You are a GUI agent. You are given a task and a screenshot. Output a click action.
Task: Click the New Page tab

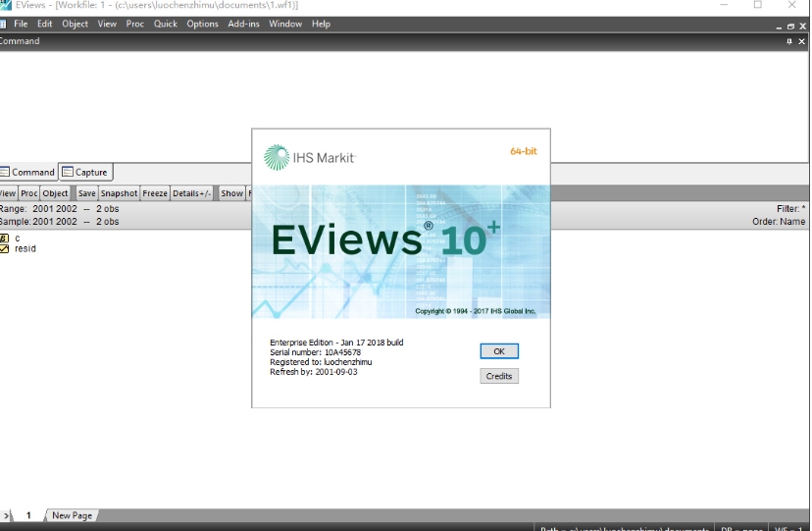[72, 515]
